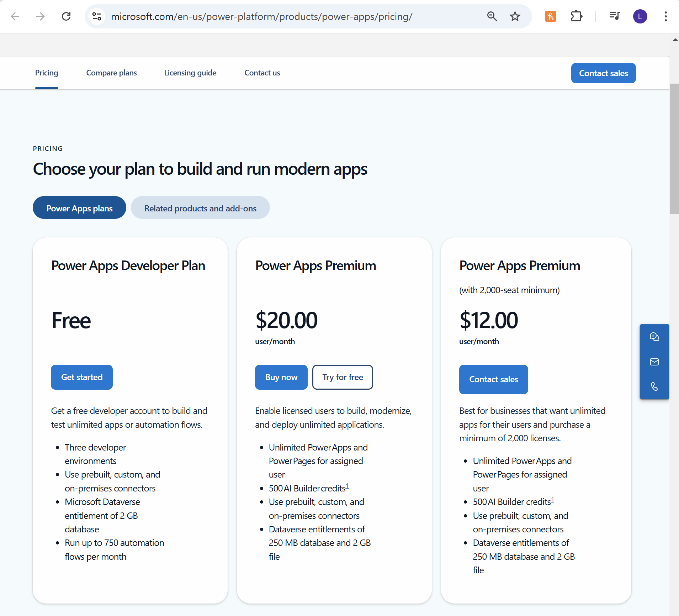Bookmark this page with the star icon

[x=515, y=16]
